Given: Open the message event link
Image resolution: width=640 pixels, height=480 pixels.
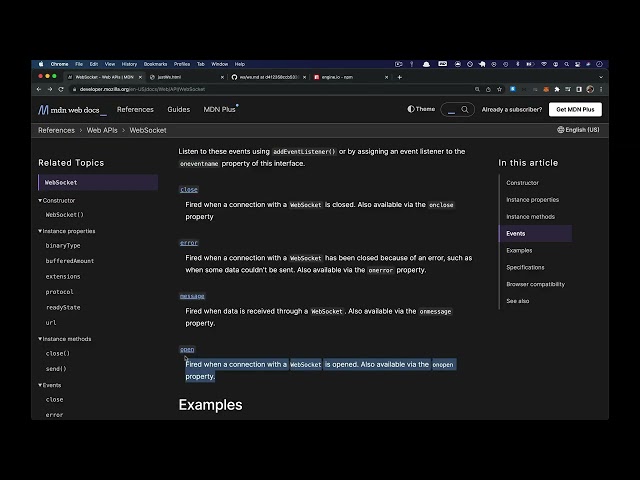Looking at the screenshot, I should [192, 296].
